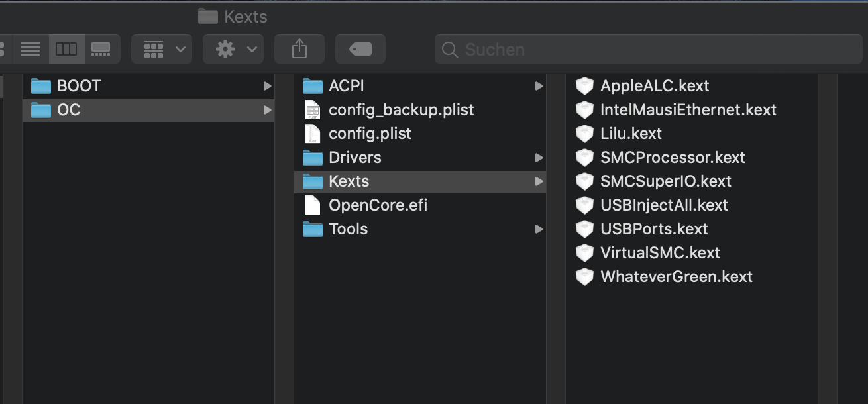Select the WhateverGreen.kext file
Viewport: 868px width, 404px height.
click(676, 277)
